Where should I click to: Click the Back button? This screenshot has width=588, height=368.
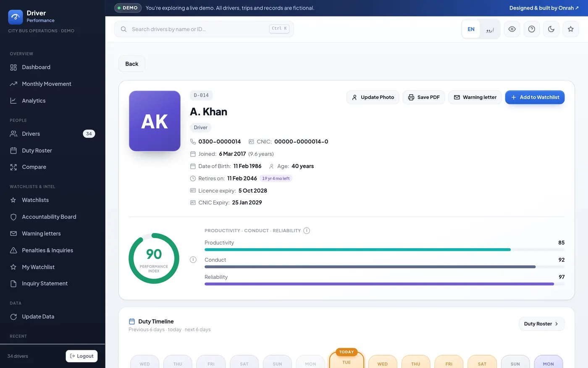tap(132, 64)
